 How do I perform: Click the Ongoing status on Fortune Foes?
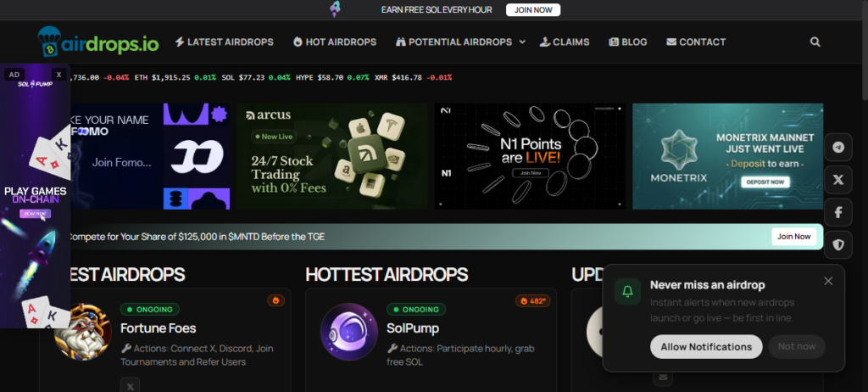click(150, 310)
